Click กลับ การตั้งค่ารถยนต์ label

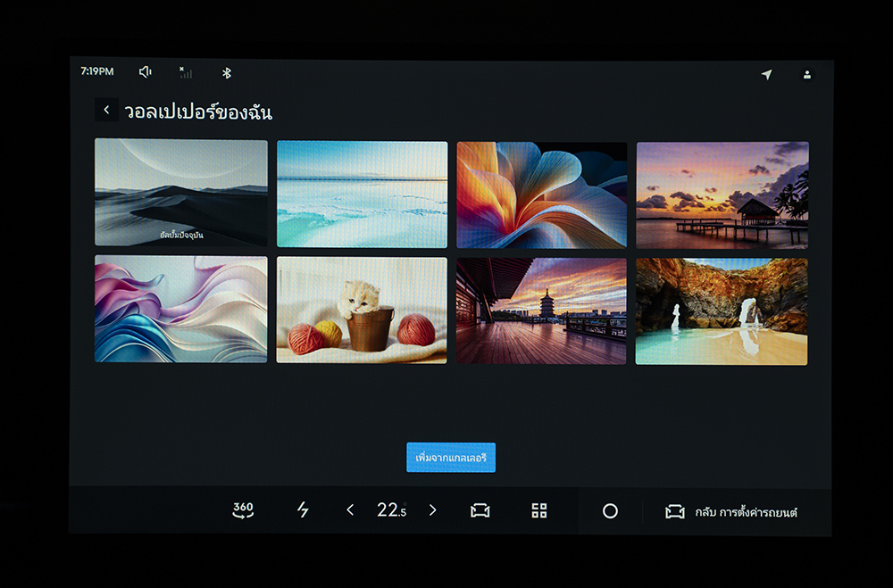tap(746, 512)
